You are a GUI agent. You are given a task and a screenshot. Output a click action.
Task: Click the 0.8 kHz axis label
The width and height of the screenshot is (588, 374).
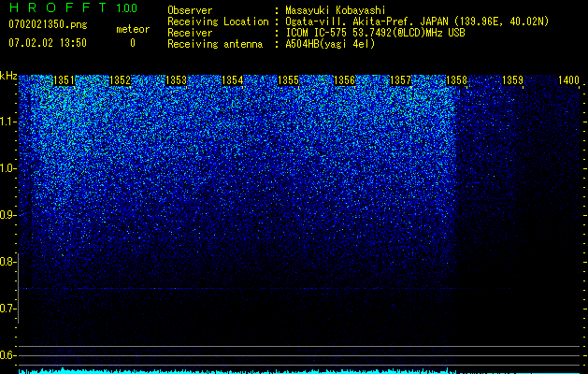7,262
